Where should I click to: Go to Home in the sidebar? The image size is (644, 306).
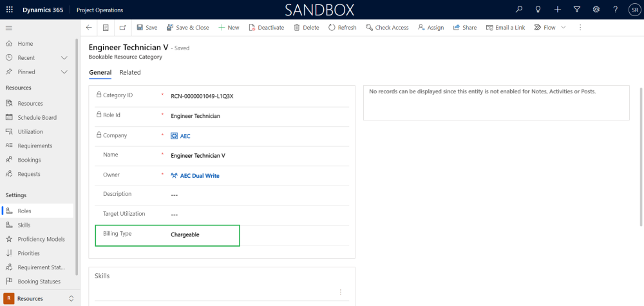(x=26, y=44)
